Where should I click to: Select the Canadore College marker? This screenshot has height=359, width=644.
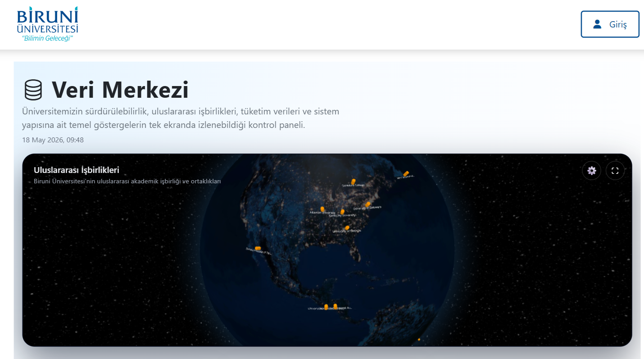pyautogui.click(x=354, y=182)
